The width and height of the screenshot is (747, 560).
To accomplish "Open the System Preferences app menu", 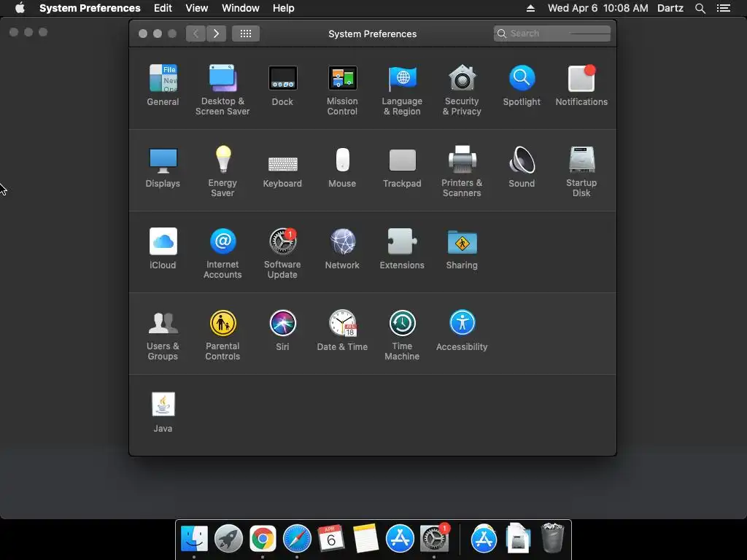I will [90, 8].
